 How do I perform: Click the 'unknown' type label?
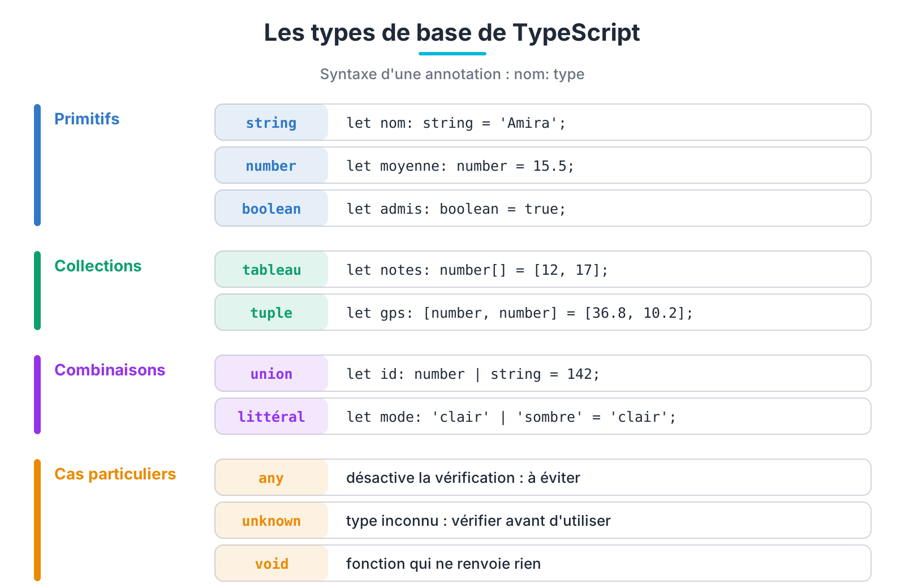(271, 520)
